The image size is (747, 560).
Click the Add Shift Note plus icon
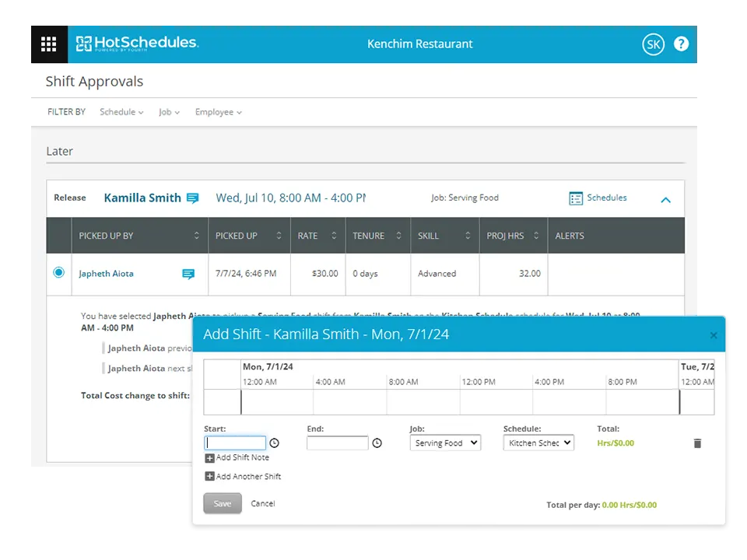pyautogui.click(x=209, y=458)
